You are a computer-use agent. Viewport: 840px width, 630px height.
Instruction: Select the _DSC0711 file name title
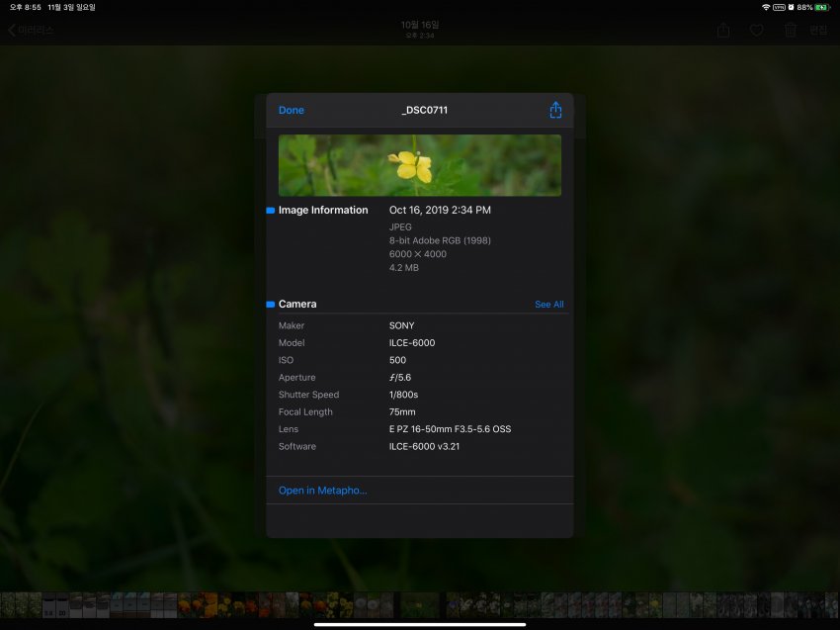(x=424, y=110)
